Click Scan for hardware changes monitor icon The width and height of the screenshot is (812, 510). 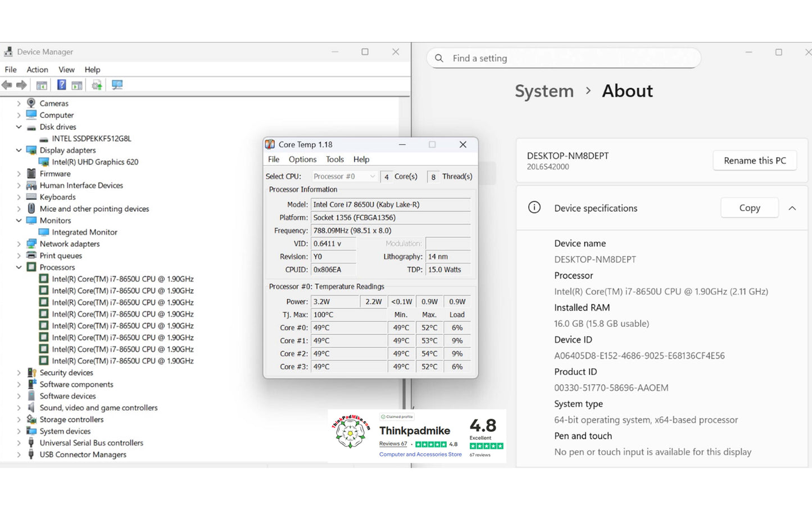(117, 85)
